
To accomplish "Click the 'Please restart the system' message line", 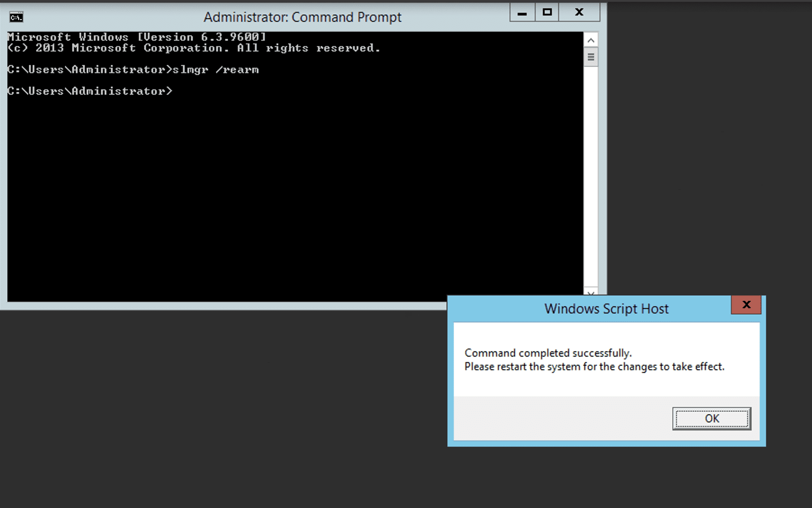I will [x=594, y=367].
